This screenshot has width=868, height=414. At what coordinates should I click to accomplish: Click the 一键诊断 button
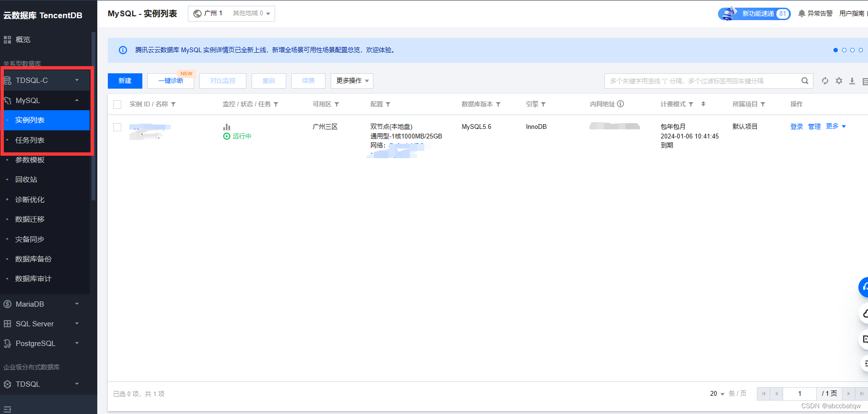[x=171, y=81]
